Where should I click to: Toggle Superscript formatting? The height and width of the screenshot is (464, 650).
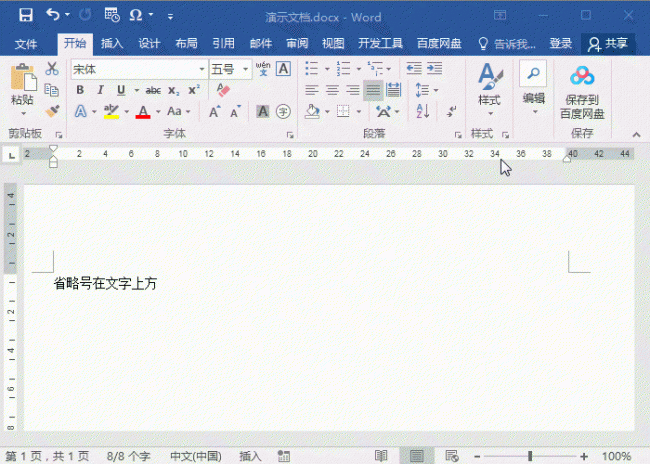tap(194, 90)
